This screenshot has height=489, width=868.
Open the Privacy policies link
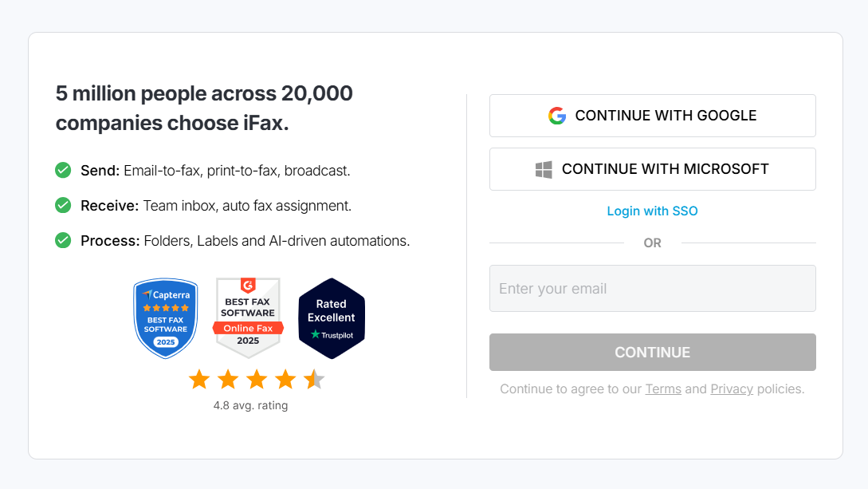pyautogui.click(x=732, y=389)
